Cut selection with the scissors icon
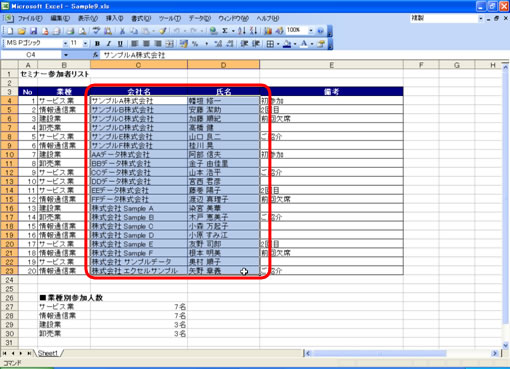Screen dimensions: 510x369 coord(122,31)
